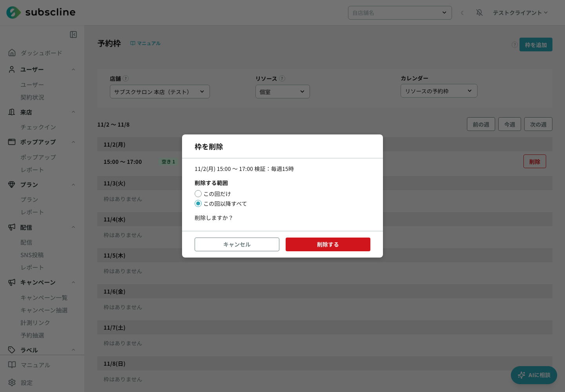This screenshot has width=565, height=392.
Task: Confirm with the red 削除する button
Action: pyautogui.click(x=328, y=244)
